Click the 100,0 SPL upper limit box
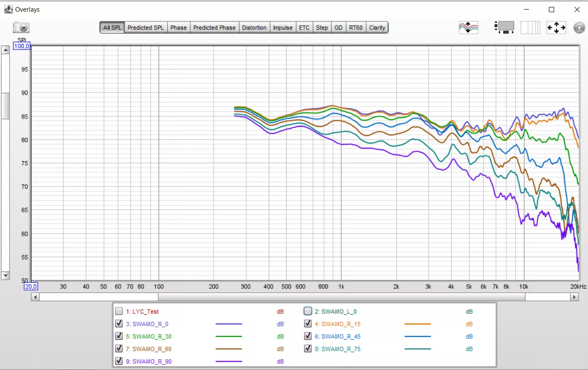 click(21, 46)
